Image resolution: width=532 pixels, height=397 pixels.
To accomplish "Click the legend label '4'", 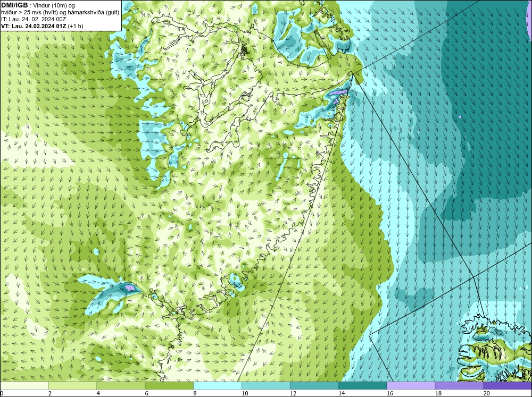I will 98,393.
